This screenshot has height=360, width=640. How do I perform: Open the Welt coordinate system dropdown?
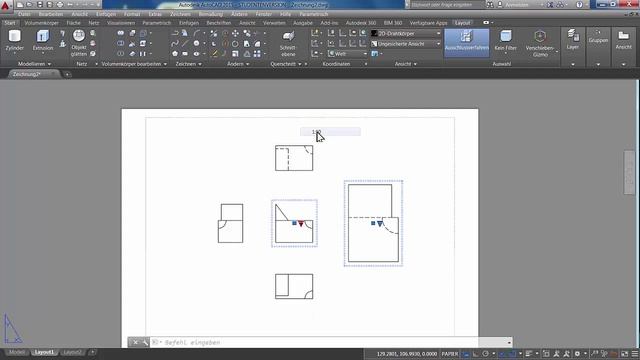(348, 53)
